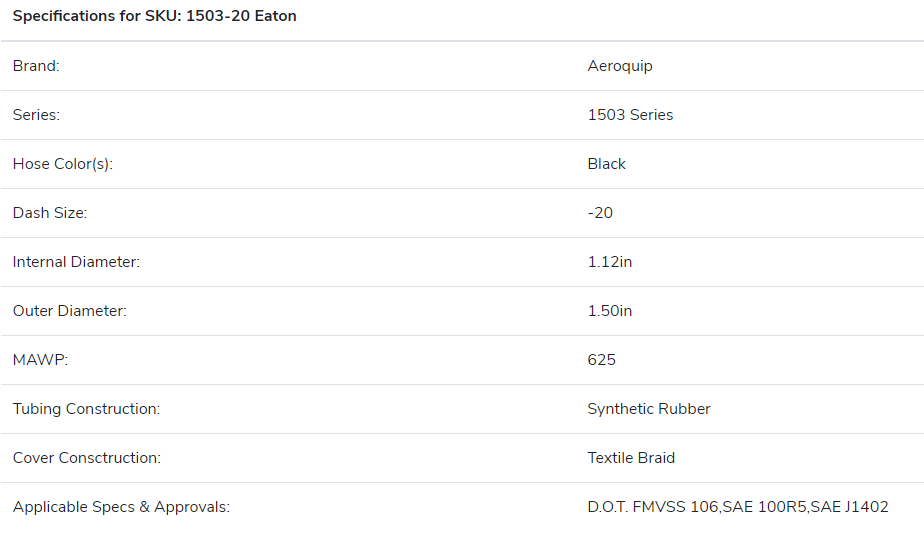Click the Dash Size label
Image resolution: width=924 pixels, height=533 pixels.
tap(50, 212)
